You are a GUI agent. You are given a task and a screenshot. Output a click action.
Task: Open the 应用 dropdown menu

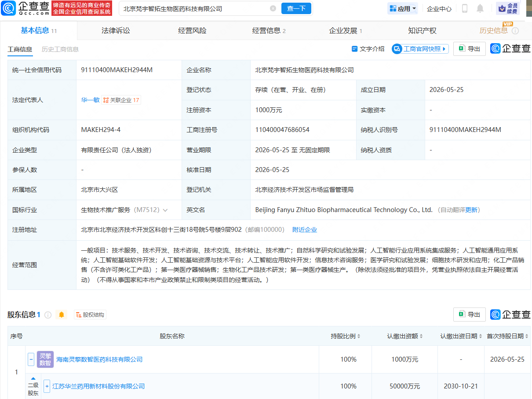402,8
